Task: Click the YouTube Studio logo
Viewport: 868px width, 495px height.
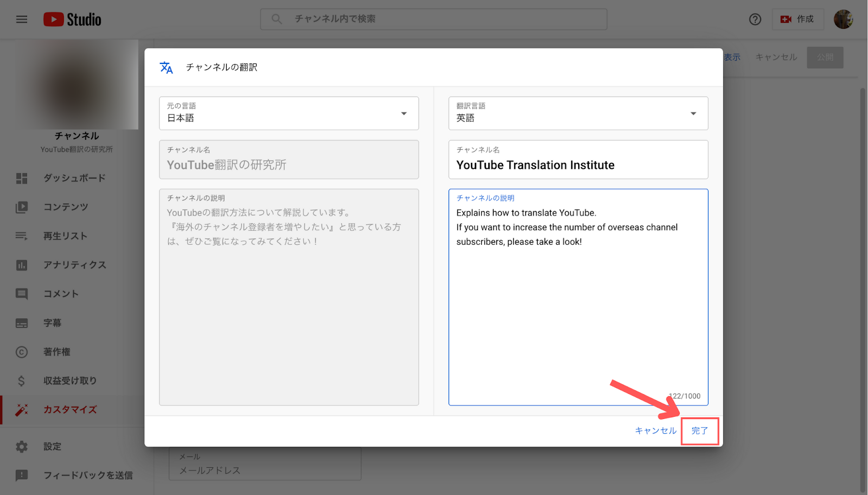Action: tap(72, 20)
